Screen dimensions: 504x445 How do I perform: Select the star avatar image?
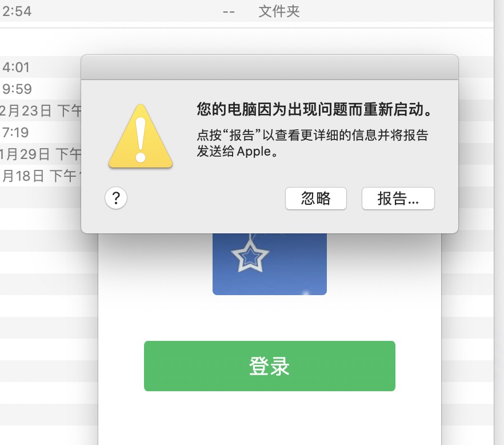click(269, 264)
